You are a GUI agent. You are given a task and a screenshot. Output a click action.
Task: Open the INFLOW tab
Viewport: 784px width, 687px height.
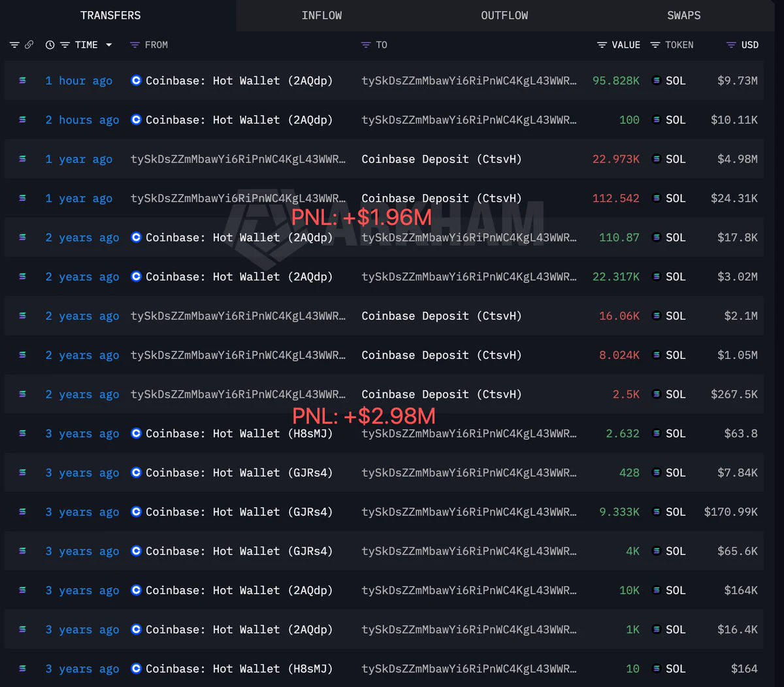click(x=321, y=15)
